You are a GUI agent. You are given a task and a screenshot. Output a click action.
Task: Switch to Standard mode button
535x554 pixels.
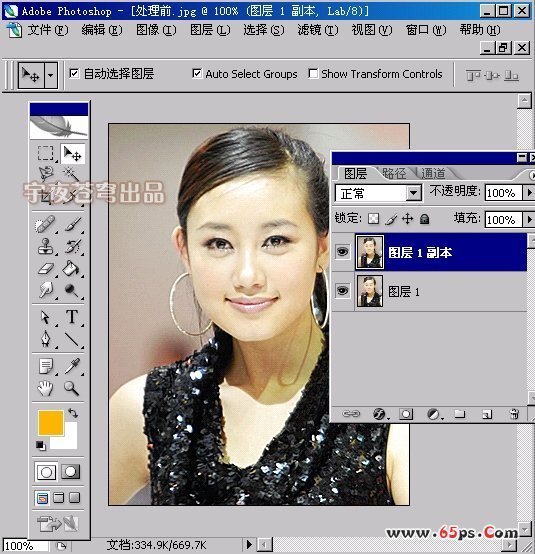coord(46,472)
